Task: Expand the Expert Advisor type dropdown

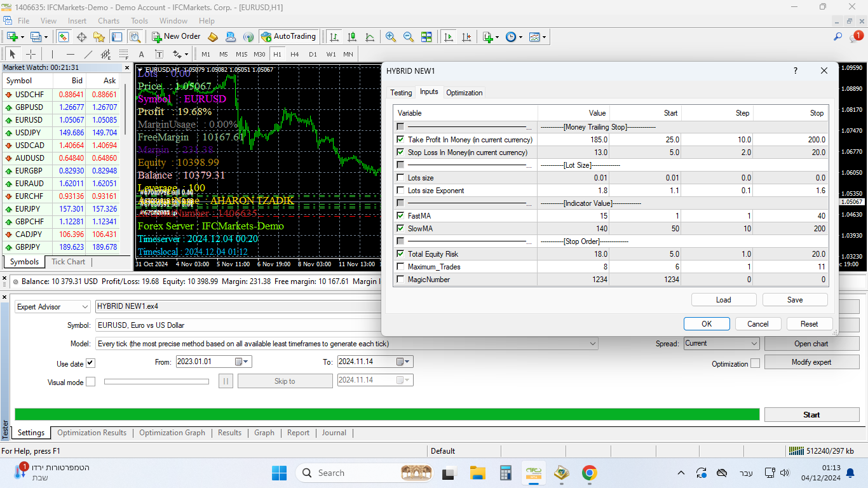Action: [53, 307]
